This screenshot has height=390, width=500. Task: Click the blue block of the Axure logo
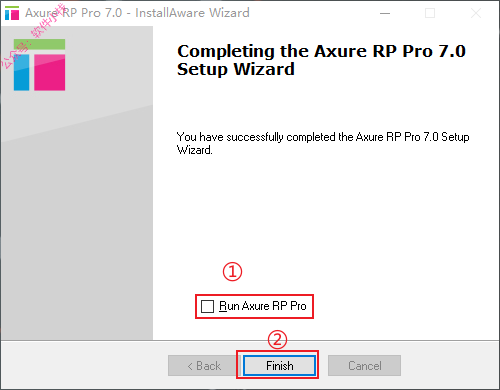coord(21,72)
